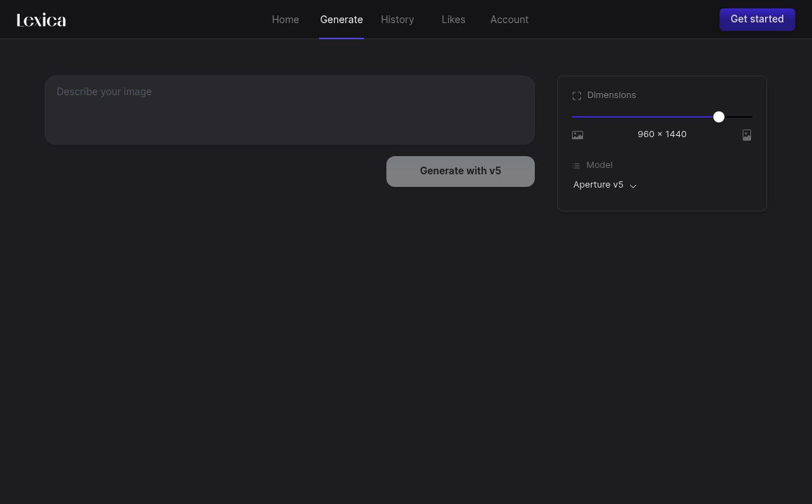
Task: Click the chevron beside Aperture v5
Action: point(633,186)
